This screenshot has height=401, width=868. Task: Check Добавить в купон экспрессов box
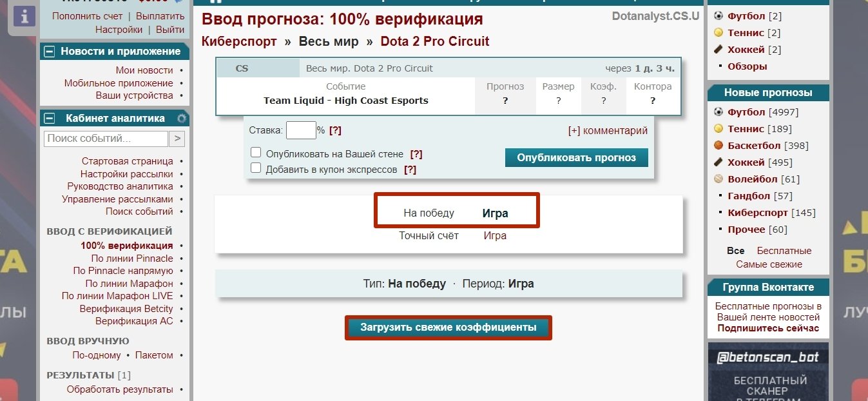pos(256,168)
